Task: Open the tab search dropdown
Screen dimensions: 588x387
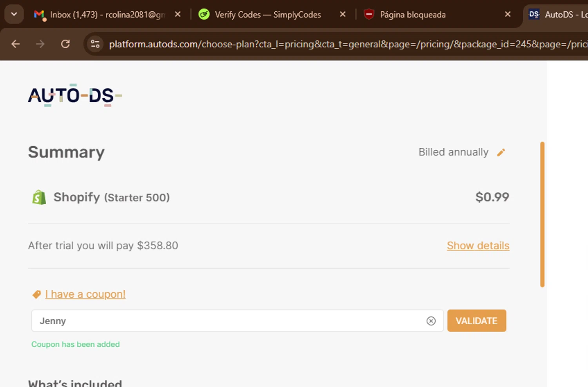Action: (14, 15)
